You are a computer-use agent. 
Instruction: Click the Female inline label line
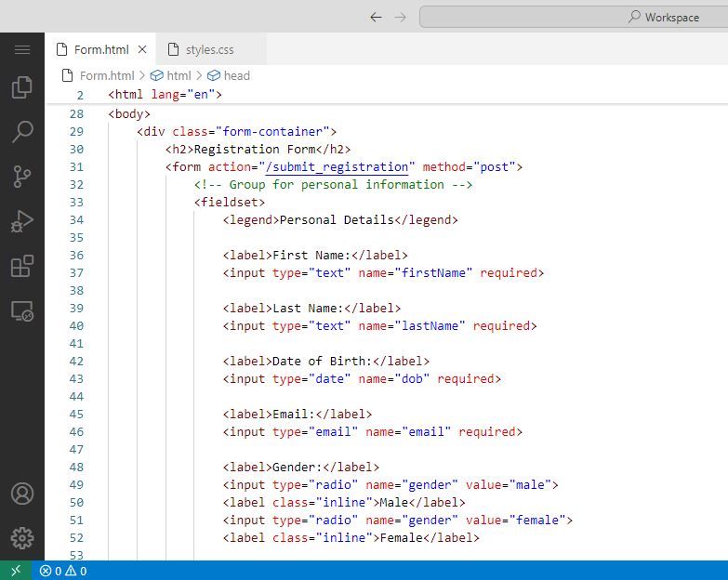click(351, 538)
